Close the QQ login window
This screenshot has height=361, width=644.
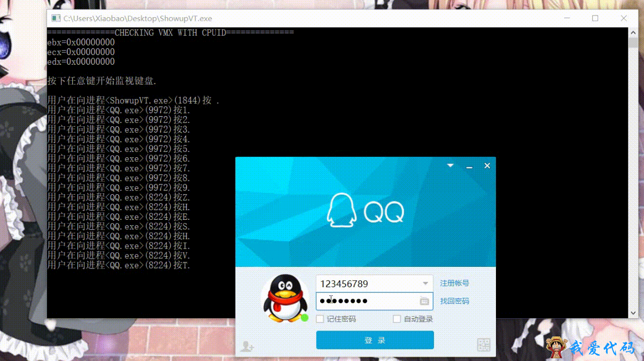pos(487,166)
